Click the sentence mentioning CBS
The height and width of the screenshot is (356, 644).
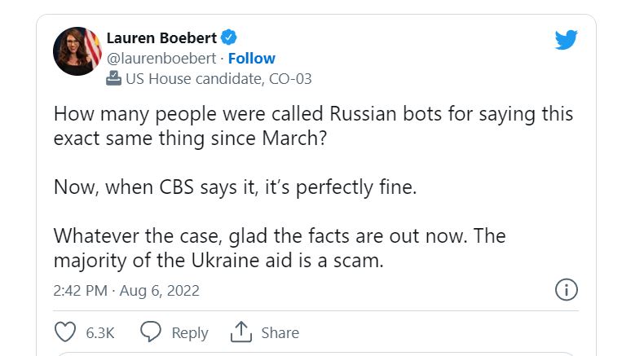click(x=235, y=187)
